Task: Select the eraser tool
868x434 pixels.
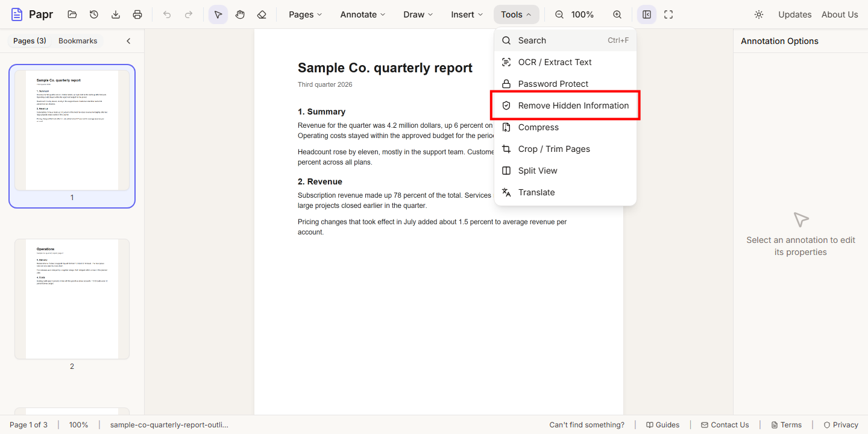Action: click(262, 14)
